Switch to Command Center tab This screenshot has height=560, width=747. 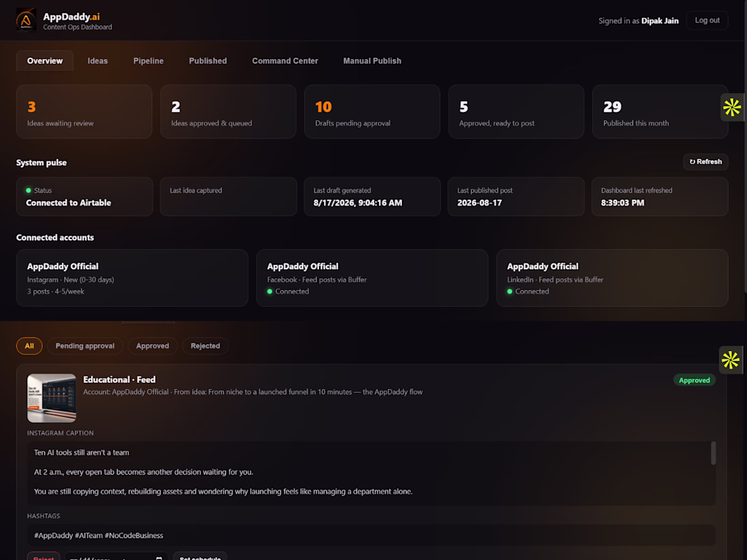click(x=285, y=61)
